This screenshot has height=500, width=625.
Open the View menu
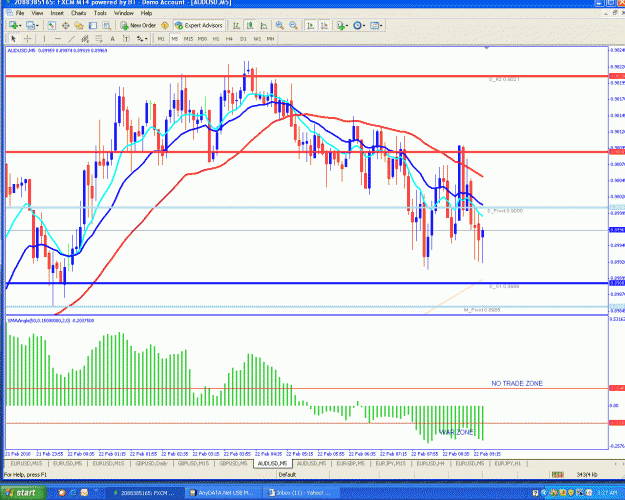tap(37, 13)
